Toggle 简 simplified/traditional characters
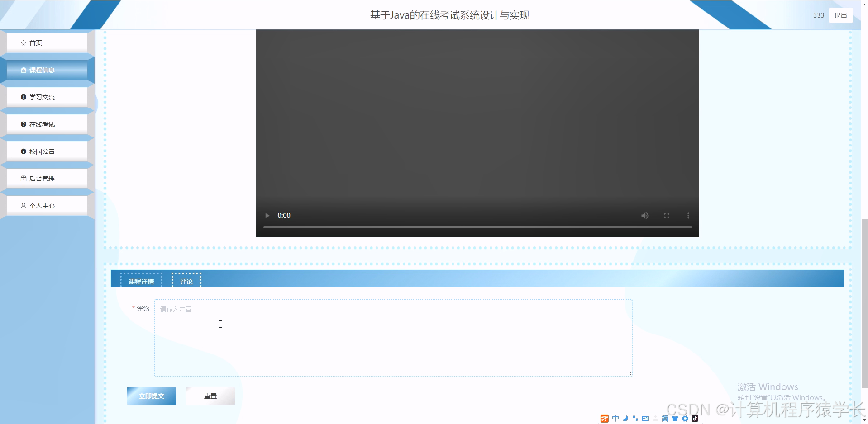 pyautogui.click(x=665, y=419)
